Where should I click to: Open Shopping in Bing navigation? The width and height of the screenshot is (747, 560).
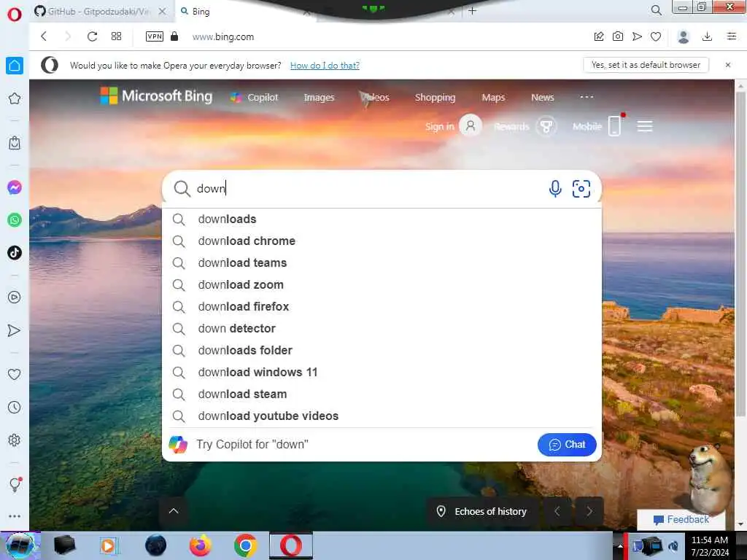(435, 98)
